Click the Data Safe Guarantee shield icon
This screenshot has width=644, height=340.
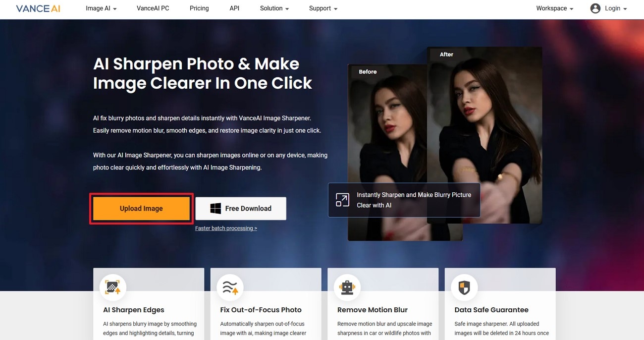tap(464, 287)
